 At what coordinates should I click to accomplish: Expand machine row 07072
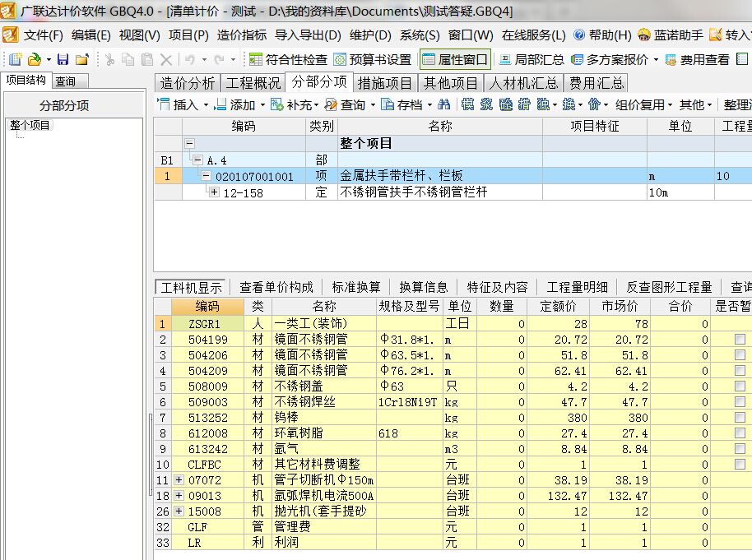pyautogui.click(x=179, y=479)
